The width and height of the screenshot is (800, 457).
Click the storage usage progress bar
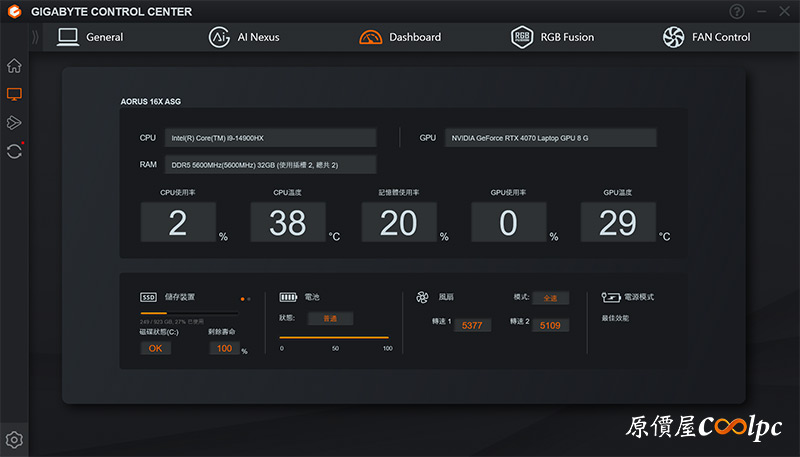pyautogui.click(x=189, y=313)
